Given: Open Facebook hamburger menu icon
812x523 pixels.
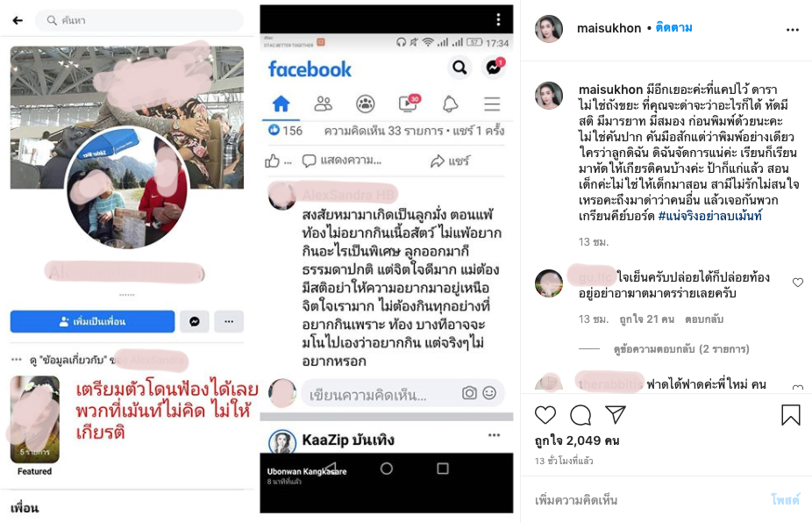Looking at the screenshot, I should click(x=492, y=104).
